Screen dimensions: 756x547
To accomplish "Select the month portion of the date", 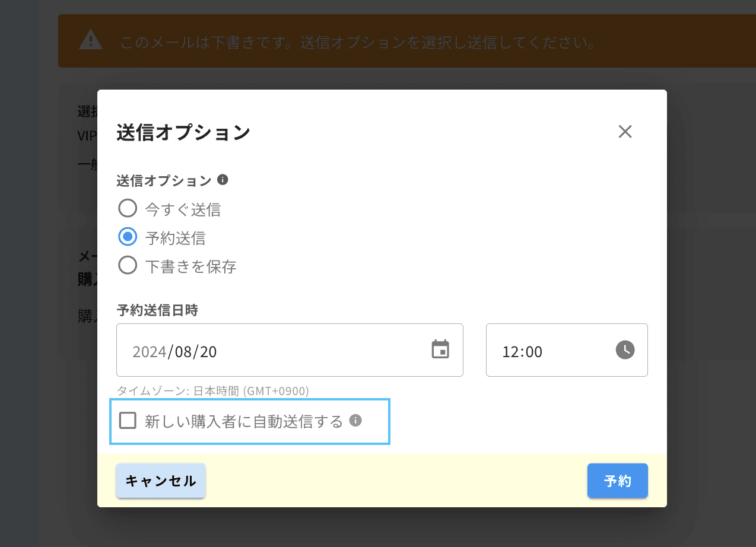I will [184, 351].
